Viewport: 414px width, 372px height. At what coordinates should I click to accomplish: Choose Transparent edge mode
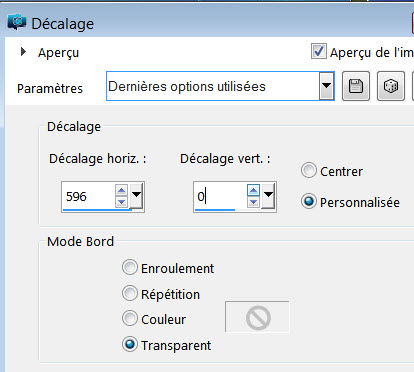tap(130, 344)
